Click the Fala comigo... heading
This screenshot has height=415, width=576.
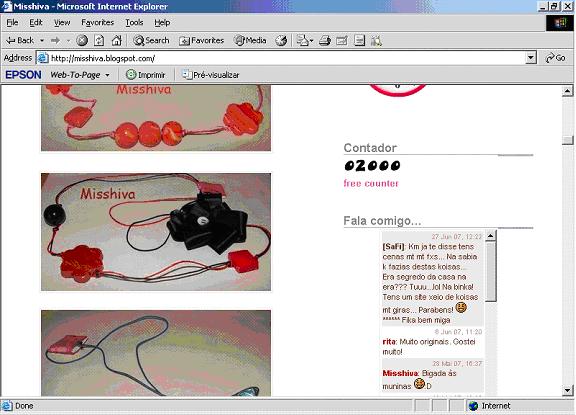(382, 221)
